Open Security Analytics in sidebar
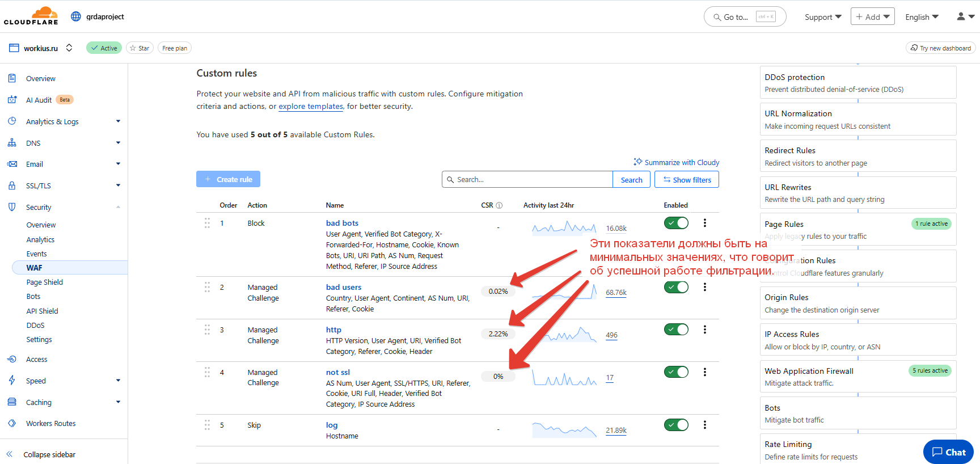This screenshot has width=980, height=464. [x=40, y=239]
